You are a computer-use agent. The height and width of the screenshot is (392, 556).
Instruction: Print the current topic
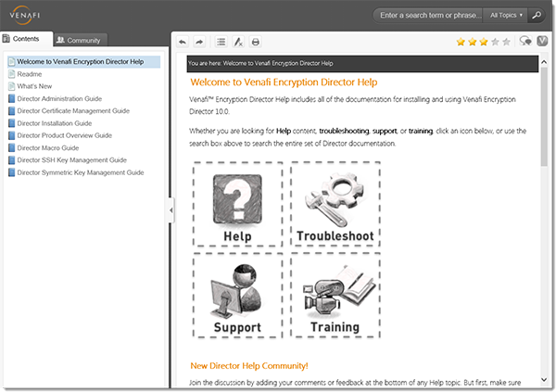(256, 43)
